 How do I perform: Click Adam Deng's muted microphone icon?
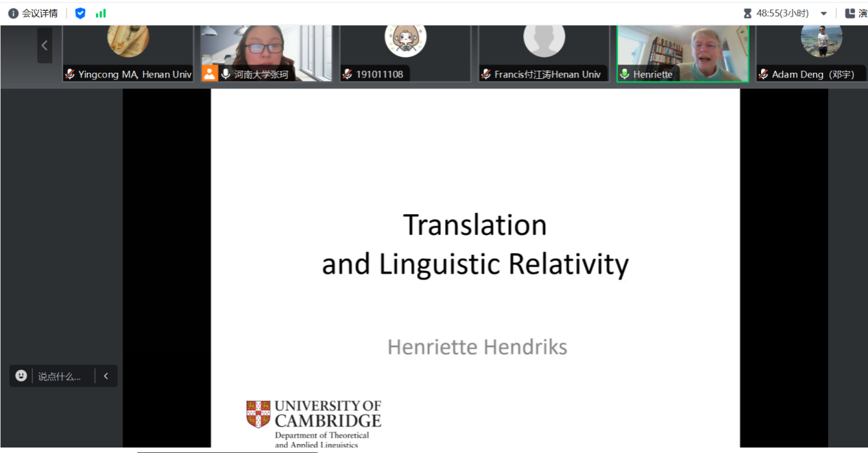[x=764, y=74]
